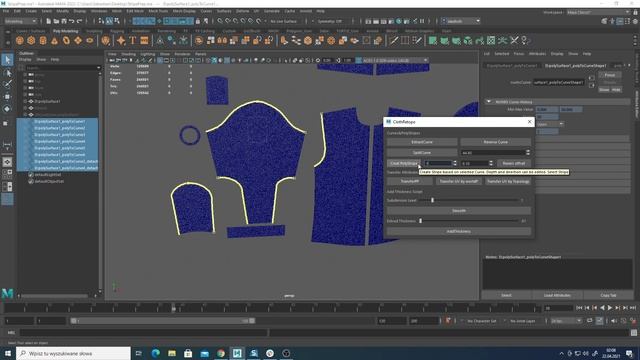Open File Explorer from the taskbar
This screenshot has height=360, width=640.
tap(172, 353)
